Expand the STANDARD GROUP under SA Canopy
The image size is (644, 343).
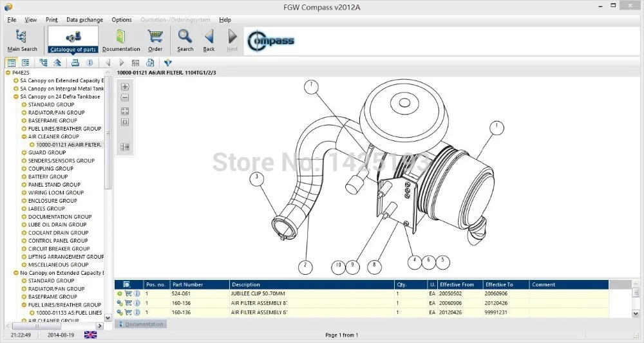(24, 105)
